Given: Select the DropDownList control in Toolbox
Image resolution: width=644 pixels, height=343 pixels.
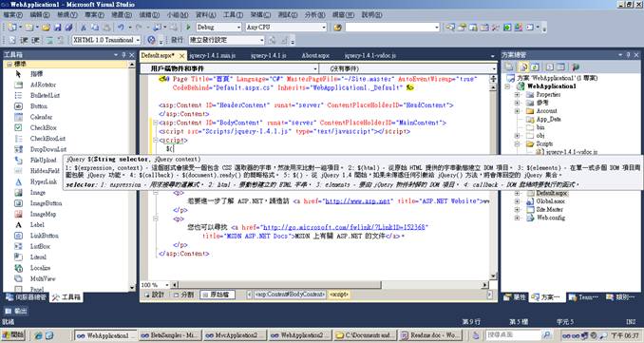Looking at the screenshot, I should (x=48, y=149).
